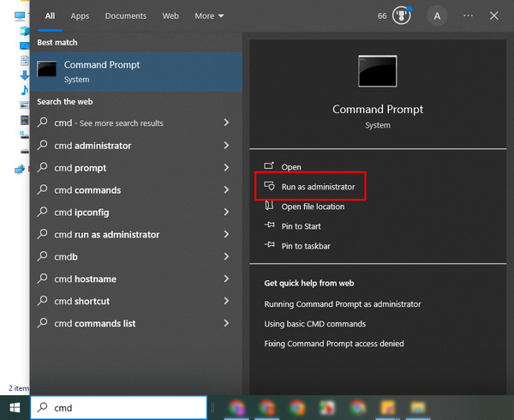
Task: Open Command Prompt best match result
Action: tap(137, 71)
